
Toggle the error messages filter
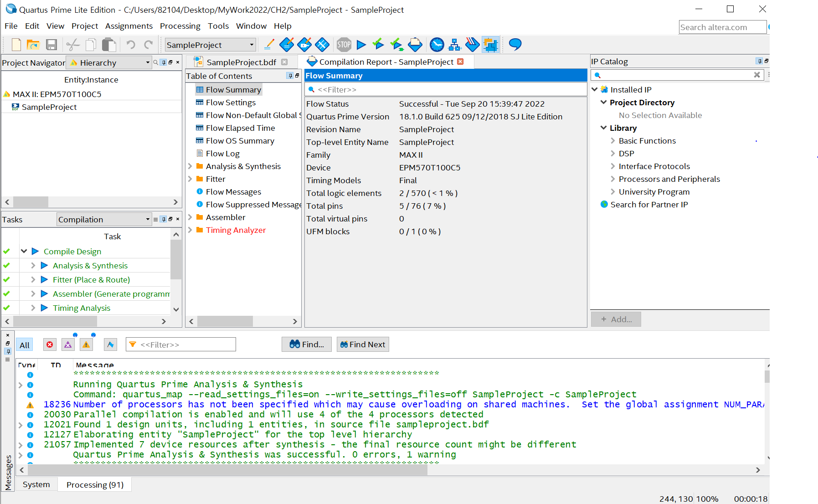[x=50, y=345]
